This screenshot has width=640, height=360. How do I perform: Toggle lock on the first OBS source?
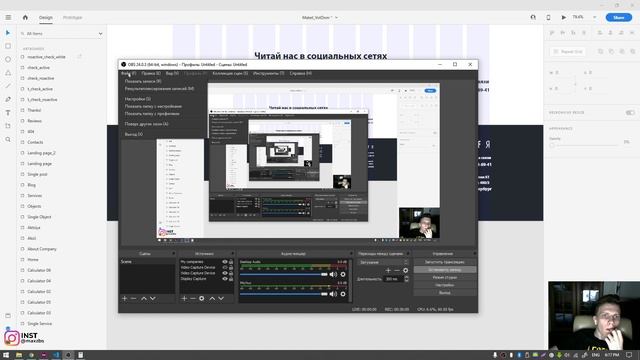coord(231,262)
